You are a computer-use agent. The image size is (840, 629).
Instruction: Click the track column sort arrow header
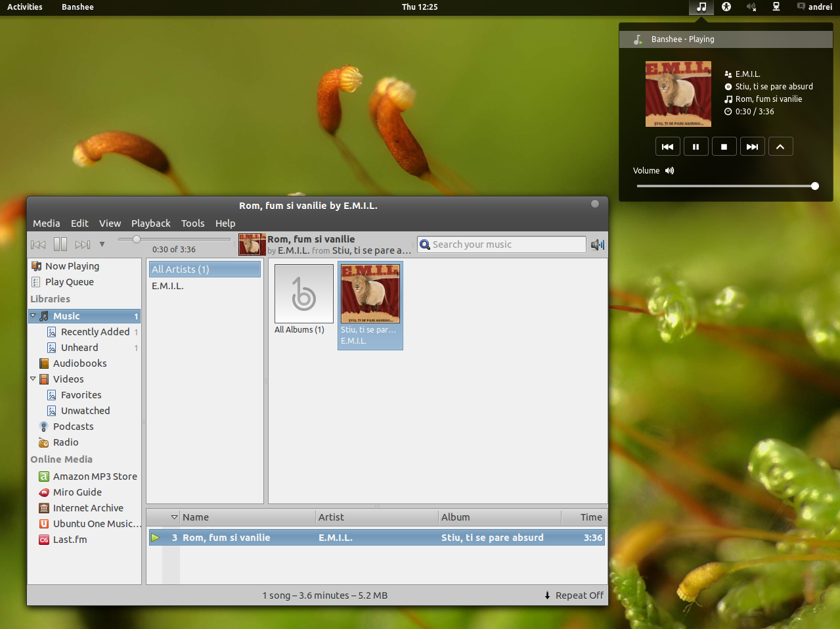[174, 517]
